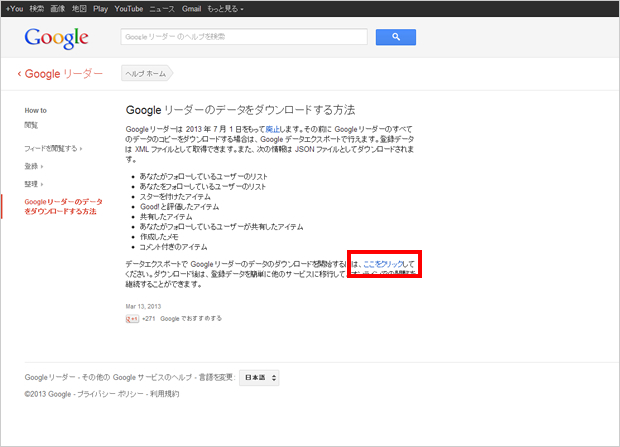Open プライバシー ポリシー footer link
The height and width of the screenshot is (447, 620).
coord(110,394)
